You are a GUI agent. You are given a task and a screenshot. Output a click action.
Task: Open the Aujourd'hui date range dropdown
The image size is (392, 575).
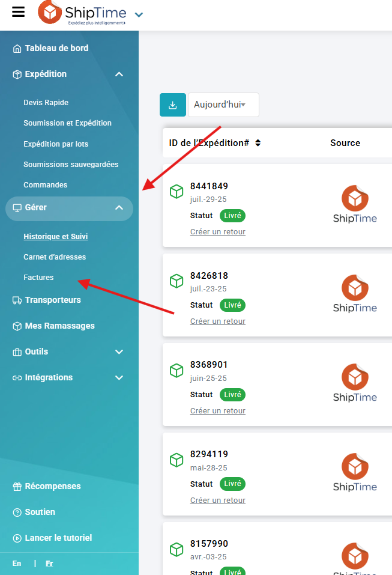223,105
